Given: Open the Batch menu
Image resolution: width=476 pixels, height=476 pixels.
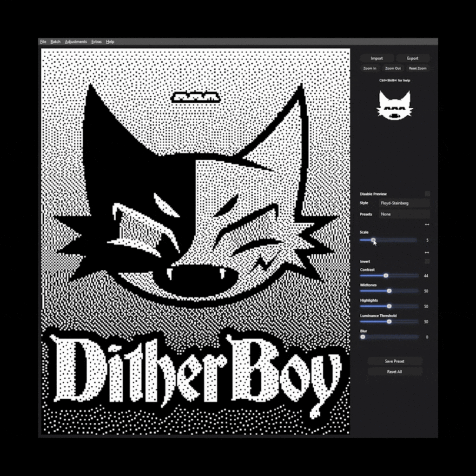Looking at the screenshot, I should coord(55,41).
